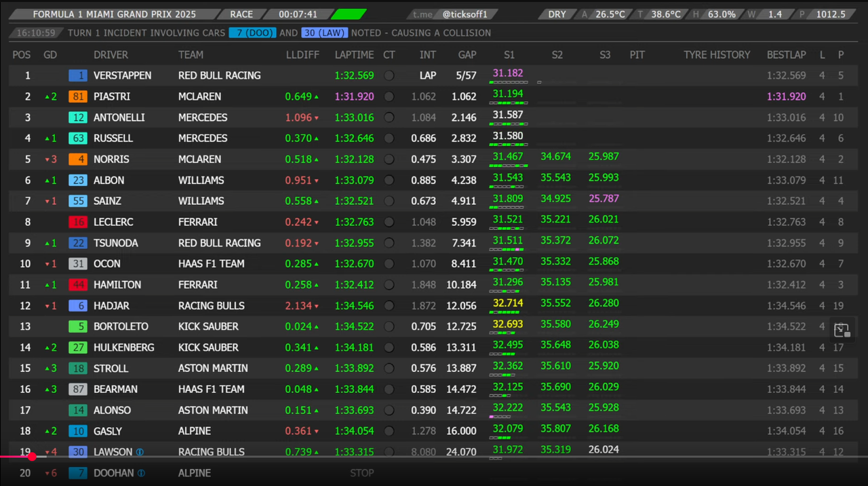
Task: Click the CT circle in Stroll's row
Action: (x=389, y=369)
